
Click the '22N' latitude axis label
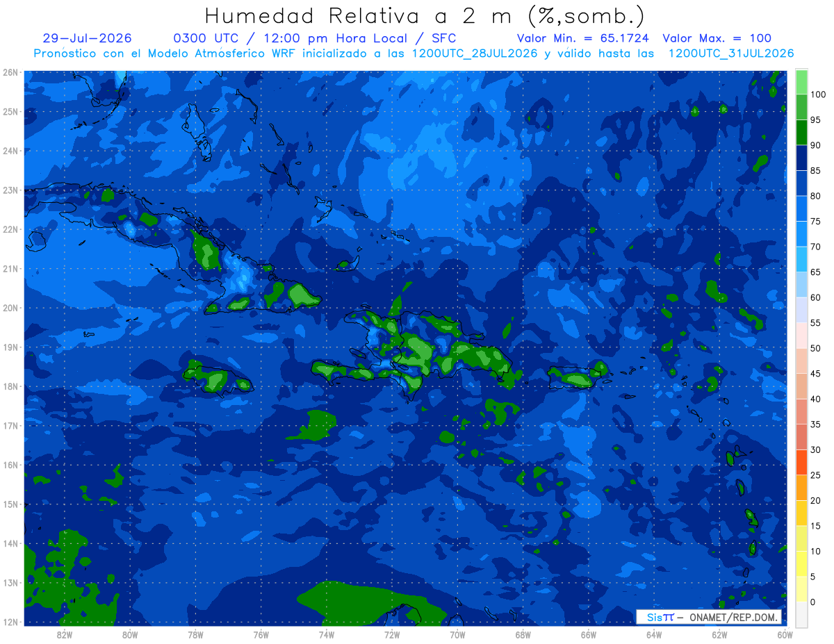pos(10,229)
